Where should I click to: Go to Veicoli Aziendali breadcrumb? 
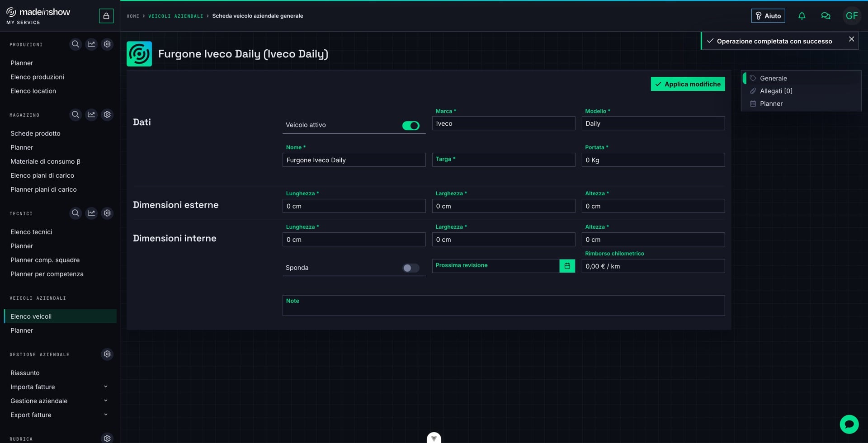(176, 16)
